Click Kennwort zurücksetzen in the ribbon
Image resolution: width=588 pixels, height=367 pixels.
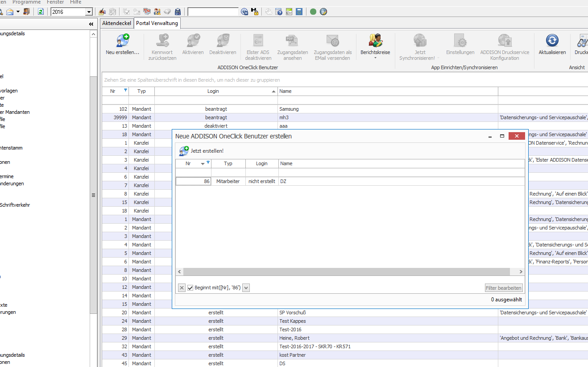point(162,47)
